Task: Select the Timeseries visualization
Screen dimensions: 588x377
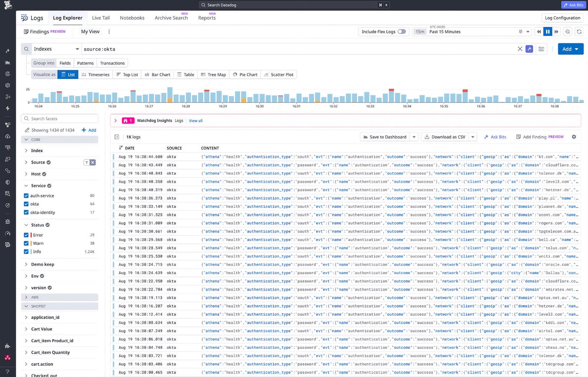Action: pyautogui.click(x=95, y=75)
